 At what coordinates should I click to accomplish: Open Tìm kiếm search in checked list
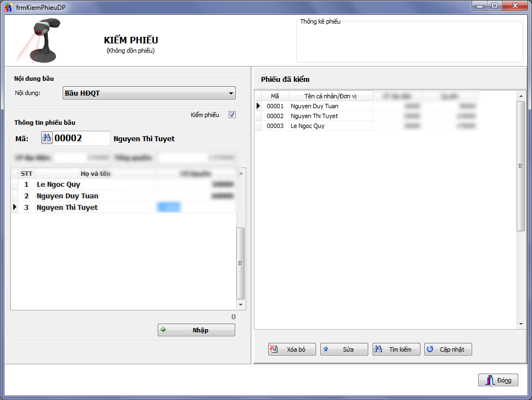(x=396, y=349)
